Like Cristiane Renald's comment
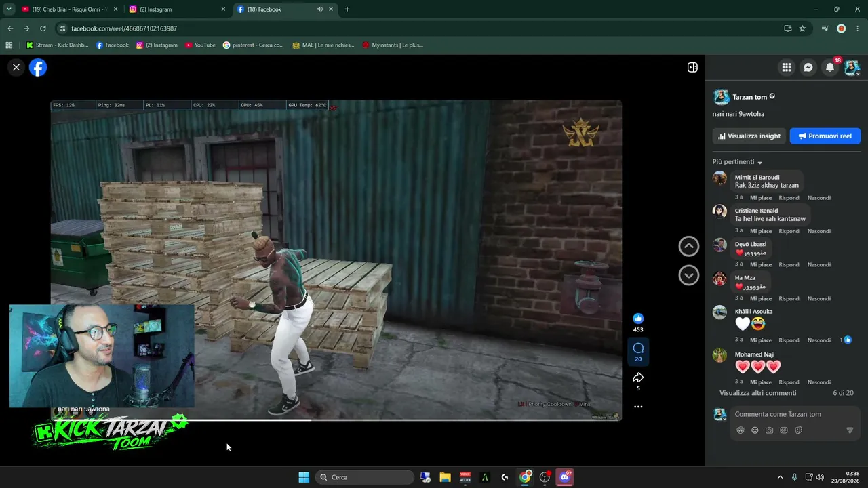The width and height of the screenshot is (868, 488). coord(760,231)
